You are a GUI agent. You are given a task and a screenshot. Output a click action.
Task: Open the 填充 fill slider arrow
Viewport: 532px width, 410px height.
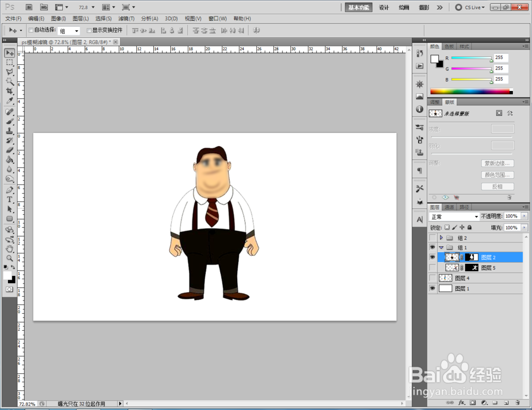point(524,228)
